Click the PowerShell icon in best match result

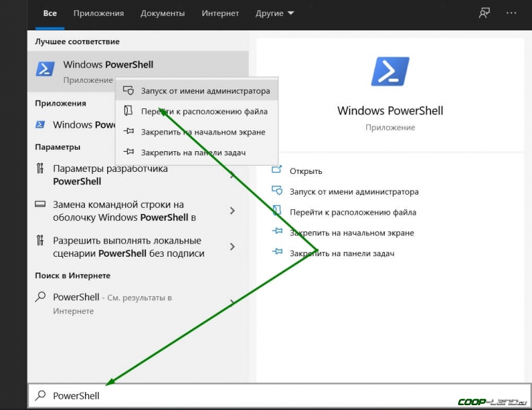(x=46, y=69)
